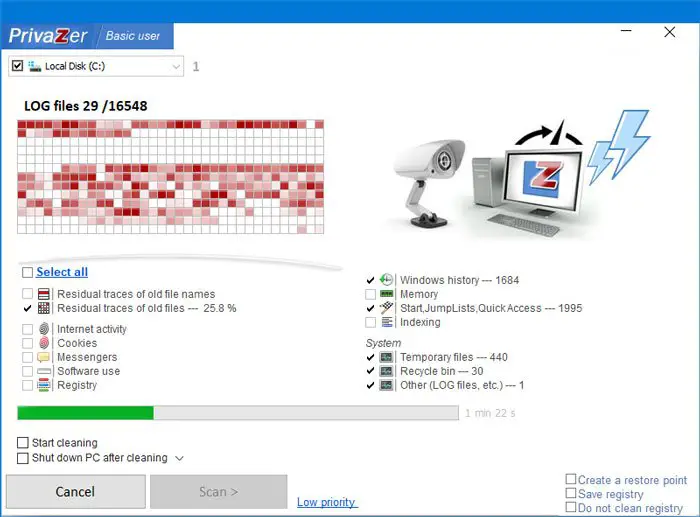Enable the Indexing checkbox
The width and height of the screenshot is (700, 517).
click(370, 322)
